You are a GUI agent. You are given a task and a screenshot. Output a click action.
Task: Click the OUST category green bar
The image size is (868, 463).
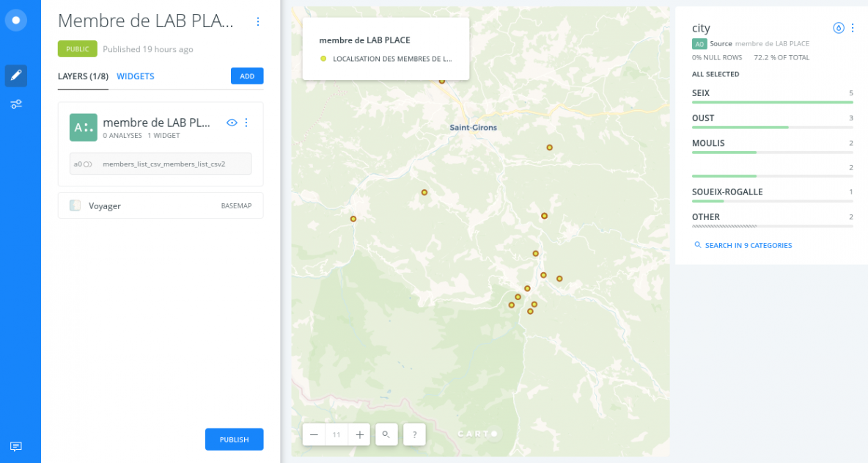pos(740,128)
